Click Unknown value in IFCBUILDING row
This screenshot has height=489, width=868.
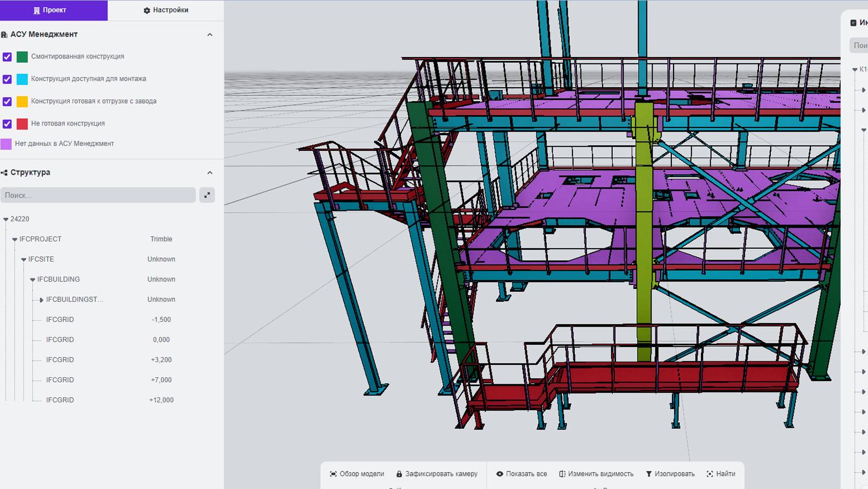pos(161,279)
